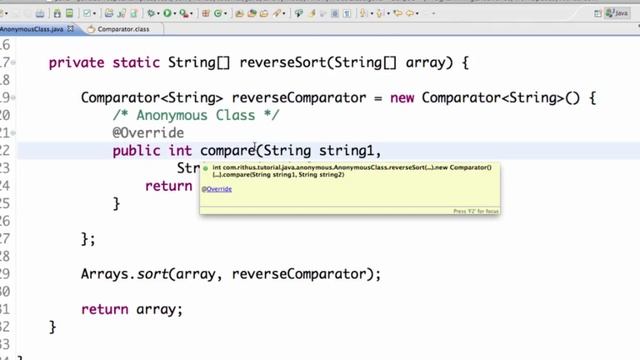Open the Run configurations dropdown arrow
The width and height of the screenshot is (640, 360).
[x=175, y=13]
